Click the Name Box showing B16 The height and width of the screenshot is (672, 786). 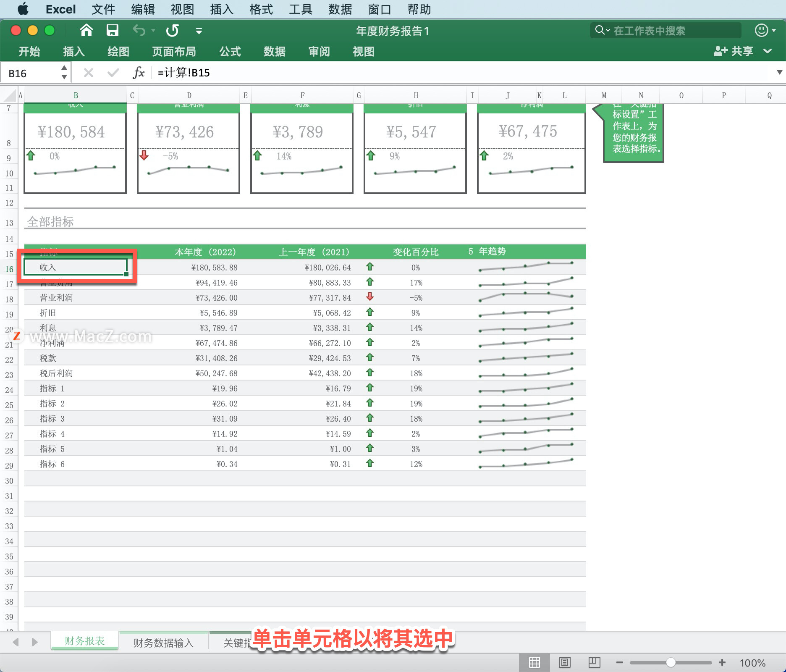(29, 73)
